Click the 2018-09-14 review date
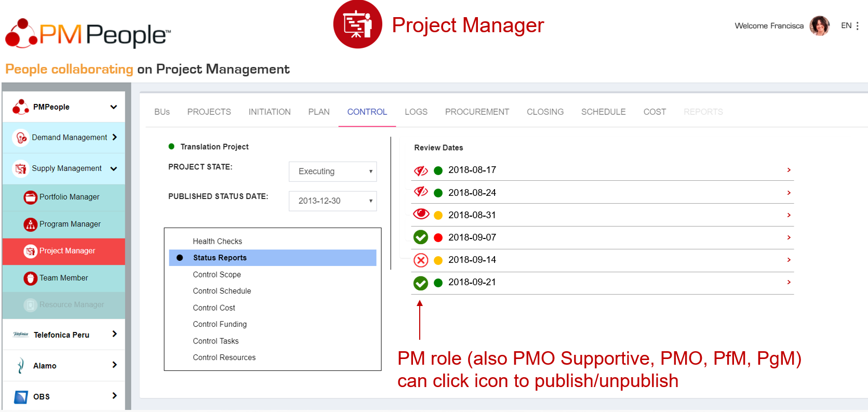The height and width of the screenshot is (412, 868). tap(472, 260)
